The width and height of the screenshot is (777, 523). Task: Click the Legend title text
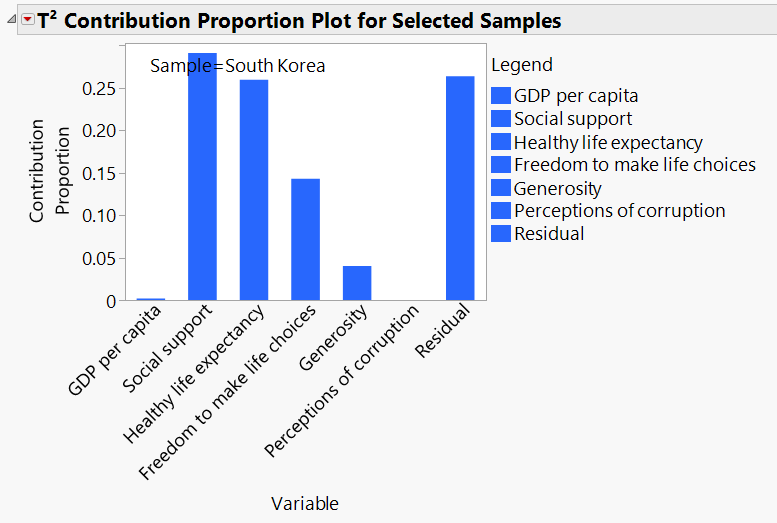[522, 65]
